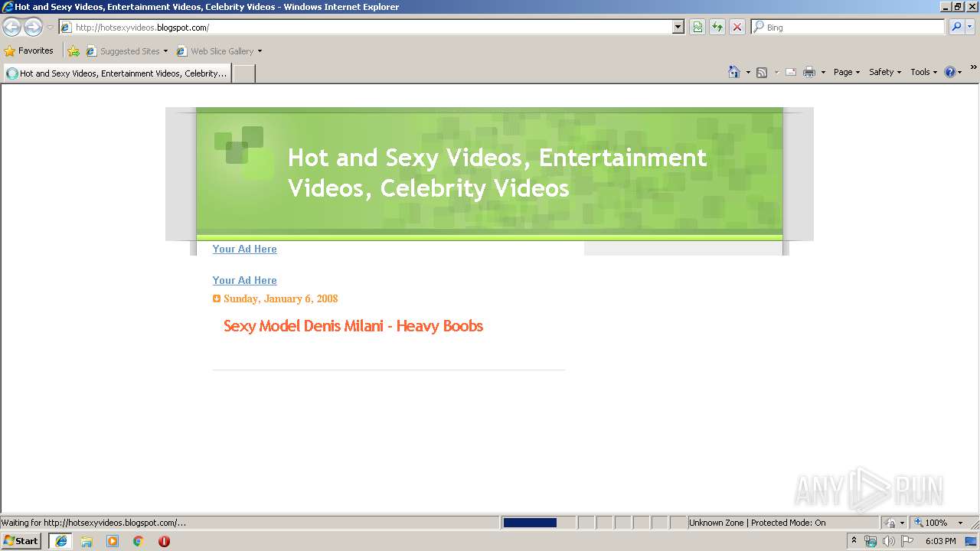Open the Sexy Model Denis Milani post title

(353, 326)
